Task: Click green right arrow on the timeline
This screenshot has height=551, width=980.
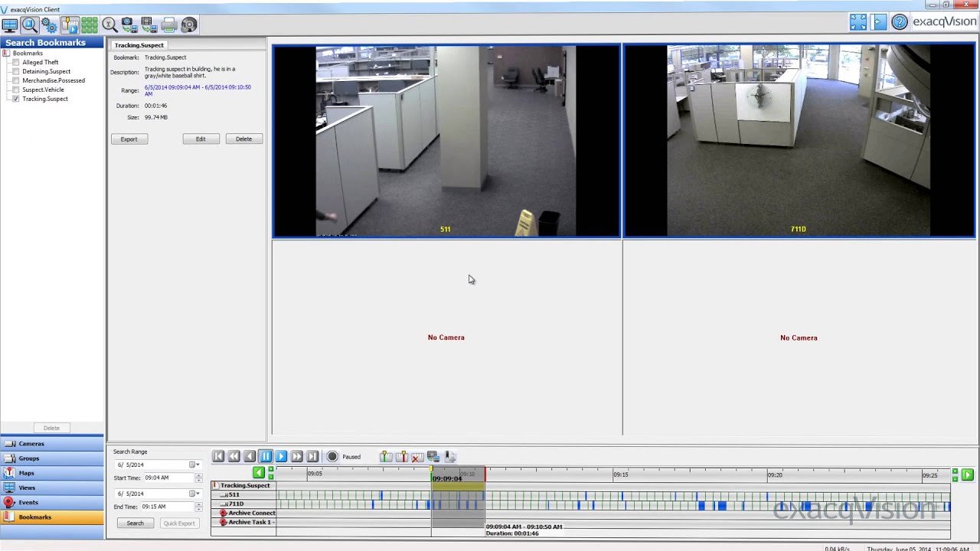Action: (968, 475)
